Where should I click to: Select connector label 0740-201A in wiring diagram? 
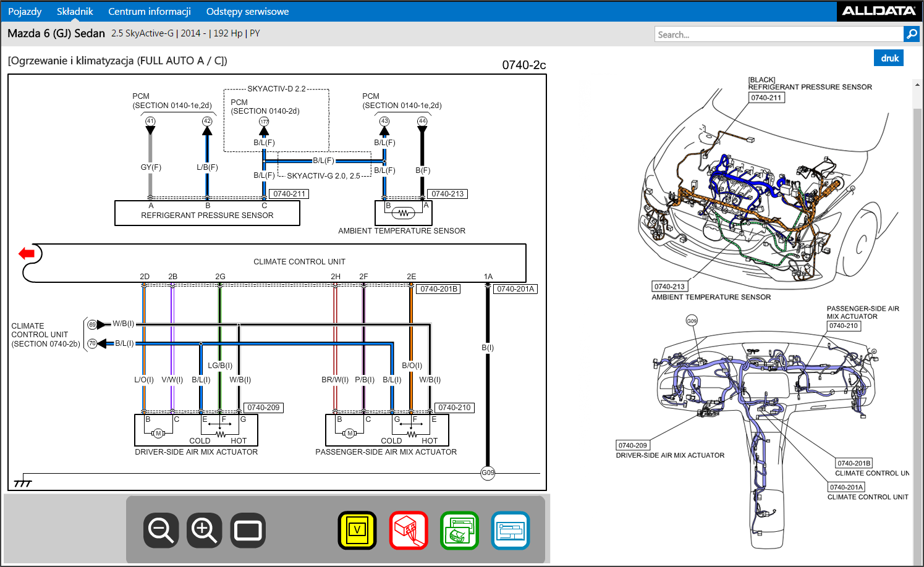tap(515, 289)
